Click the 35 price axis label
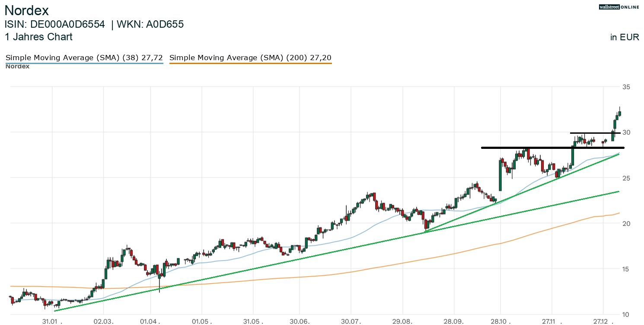Image resolution: width=644 pixels, height=325 pixels. click(x=626, y=87)
